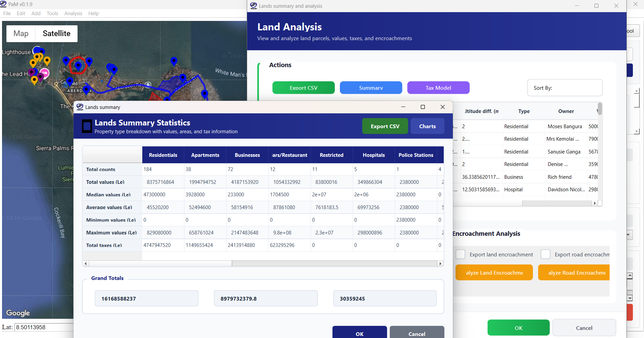The width and height of the screenshot is (644, 338).
Task: Select the Owner column header in lands table
Action: 566,111
